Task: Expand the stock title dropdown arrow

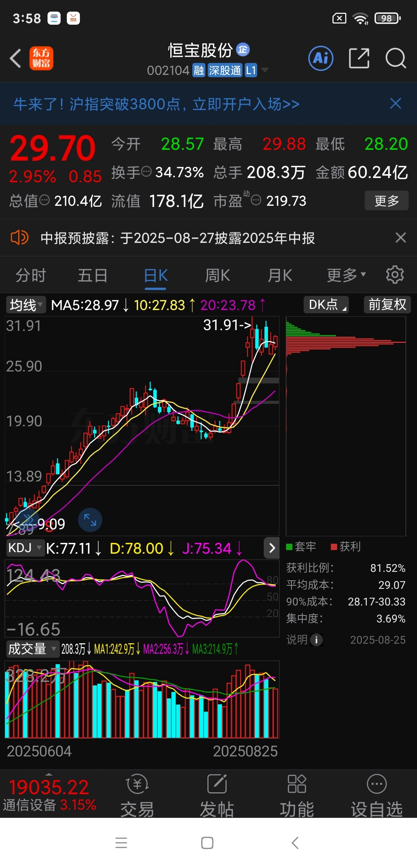Action: click(x=265, y=70)
